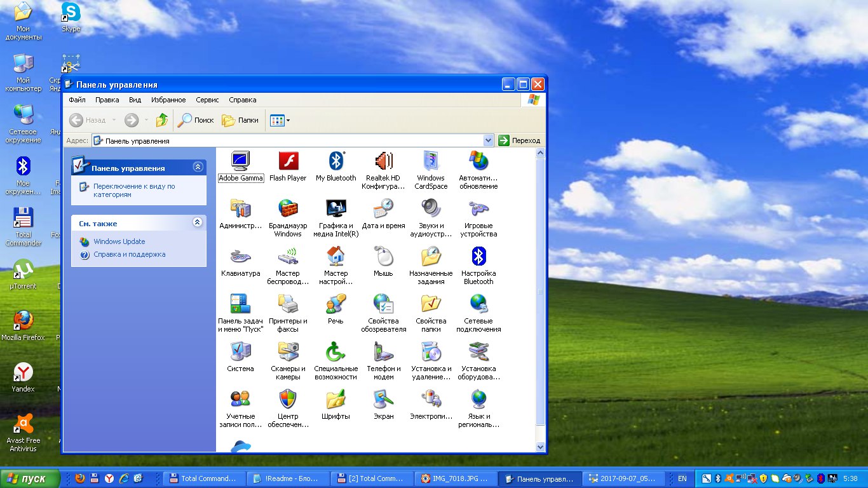868x488 pixels.
Task: Click the Папки toolbar button
Action: click(x=240, y=120)
